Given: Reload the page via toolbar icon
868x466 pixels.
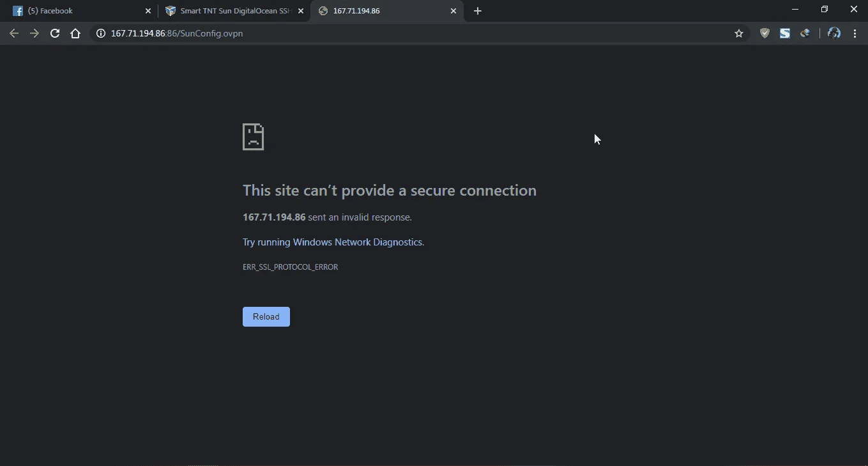Looking at the screenshot, I should point(55,33).
